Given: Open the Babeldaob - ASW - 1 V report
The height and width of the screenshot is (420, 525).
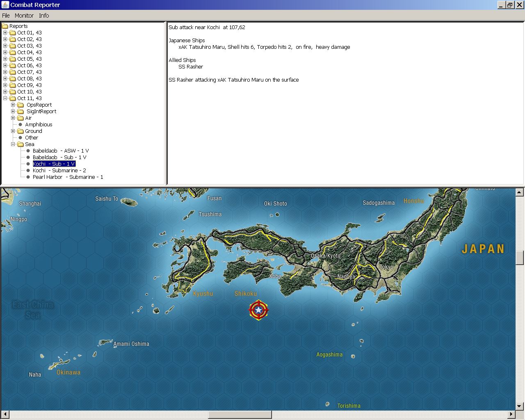Looking at the screenshot, I should 61,151.
